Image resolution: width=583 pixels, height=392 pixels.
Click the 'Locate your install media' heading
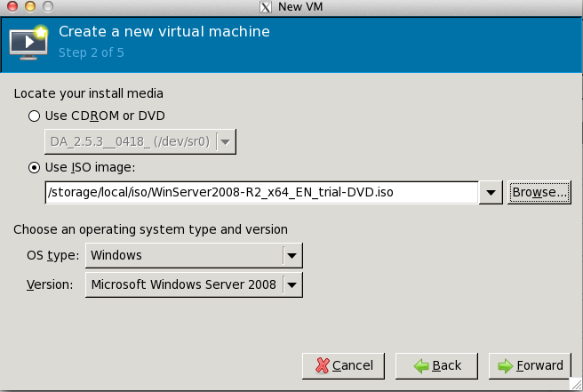click(x=89, y=93)
